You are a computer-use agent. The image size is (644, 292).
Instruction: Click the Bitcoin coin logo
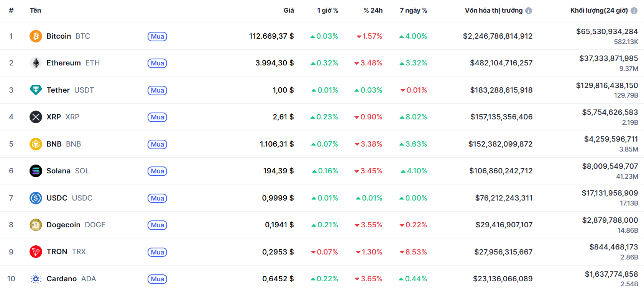pyautogui.click(x=36, y=36)
